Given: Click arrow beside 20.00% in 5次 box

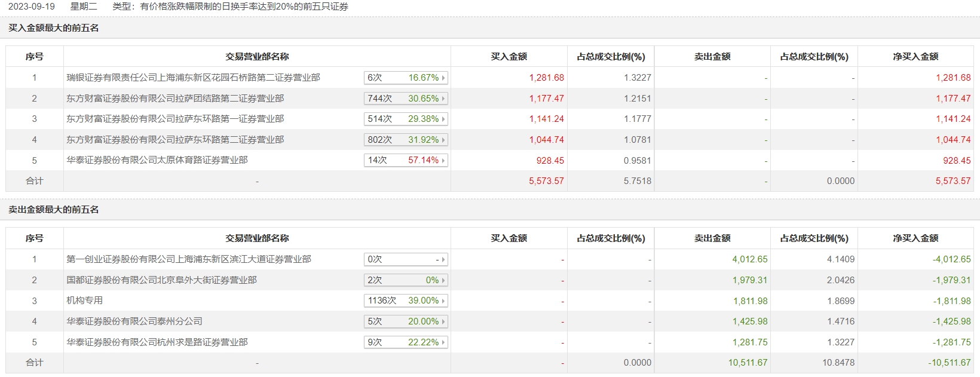Looking at the screenshot, I should click(x=443, y=321).
